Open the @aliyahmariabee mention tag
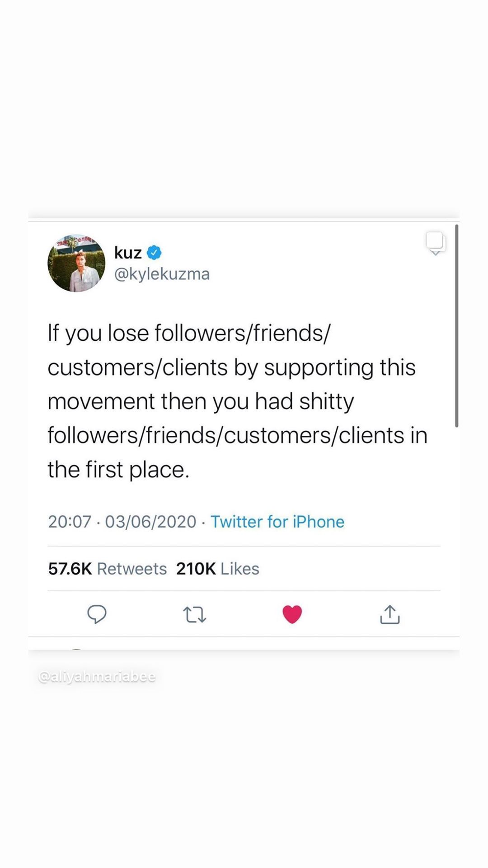This screenshot has height=868, width=488. 97,677
